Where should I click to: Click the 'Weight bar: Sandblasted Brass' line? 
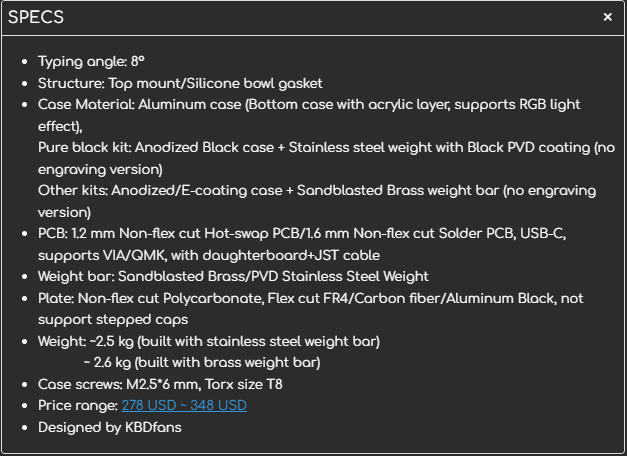pyautogui.click(x=233, y=276)
